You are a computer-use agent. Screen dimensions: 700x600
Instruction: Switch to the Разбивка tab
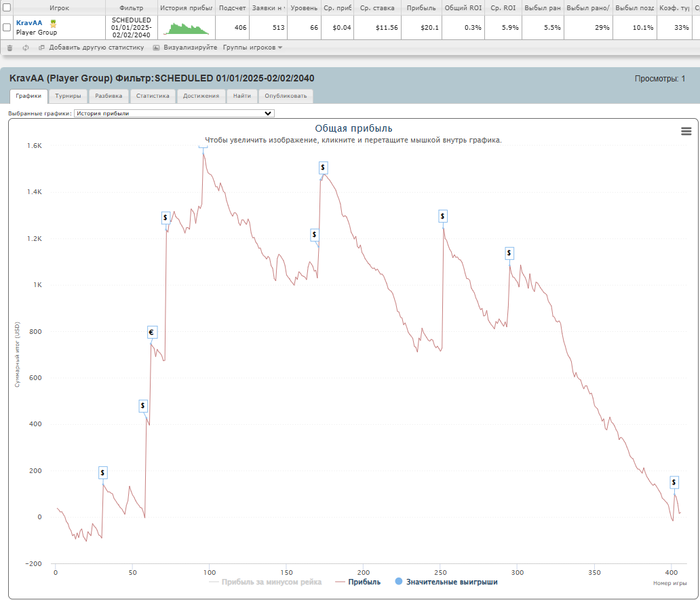[x=108, y=96]
